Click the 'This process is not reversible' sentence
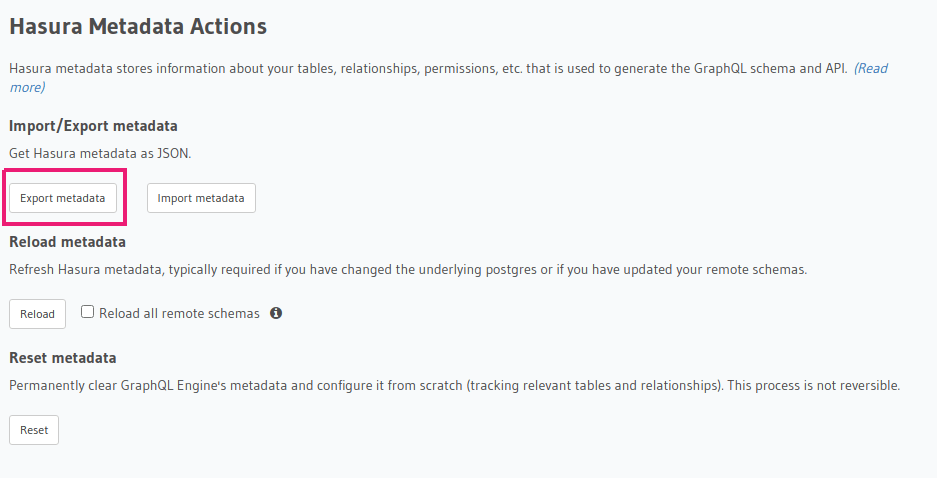 point(813,385)
